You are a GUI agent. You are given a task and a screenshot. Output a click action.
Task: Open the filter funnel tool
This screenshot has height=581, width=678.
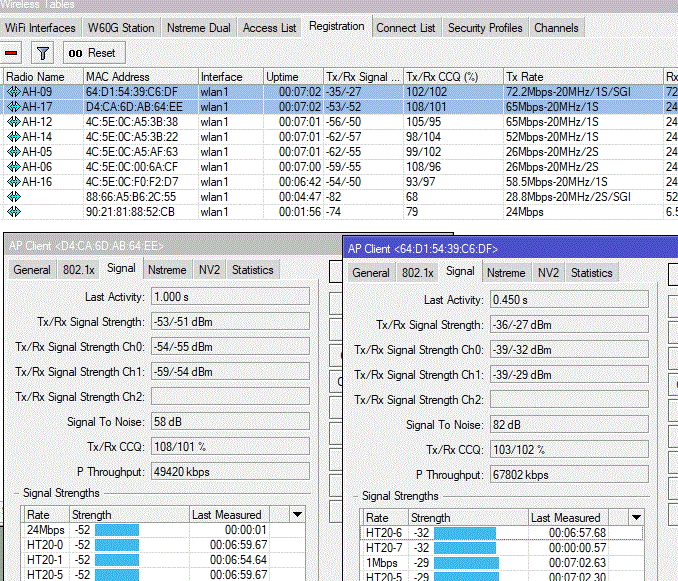click(42, 53)
